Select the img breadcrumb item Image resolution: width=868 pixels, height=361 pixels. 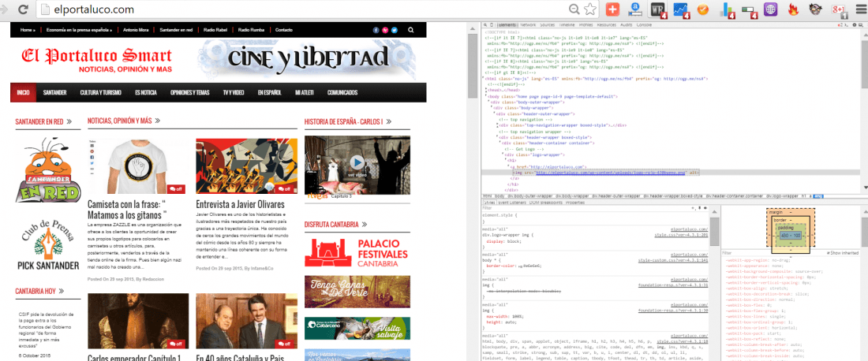pyautogui.click(x=819, y=195)
